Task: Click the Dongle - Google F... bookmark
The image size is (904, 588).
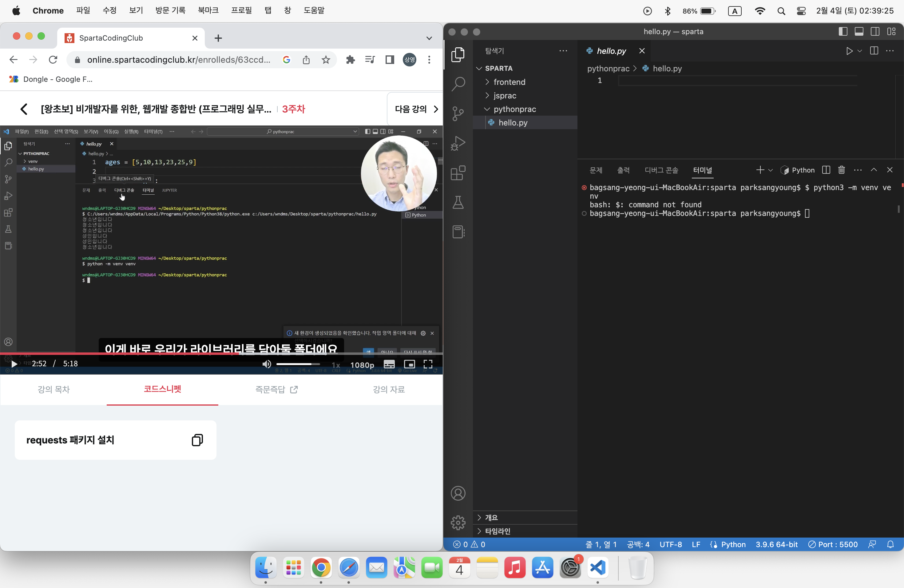Action: point(50,79)
